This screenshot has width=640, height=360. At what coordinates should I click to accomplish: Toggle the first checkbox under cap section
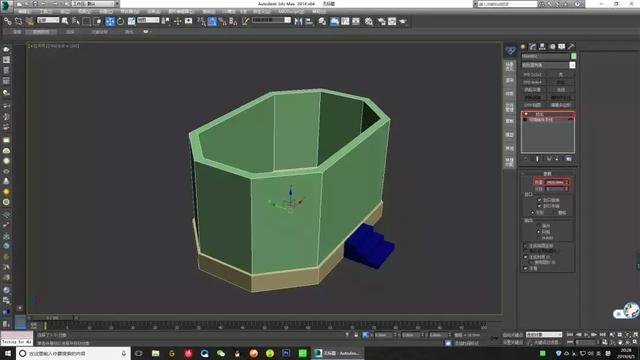pyautogui.click(x=540, y=200)
